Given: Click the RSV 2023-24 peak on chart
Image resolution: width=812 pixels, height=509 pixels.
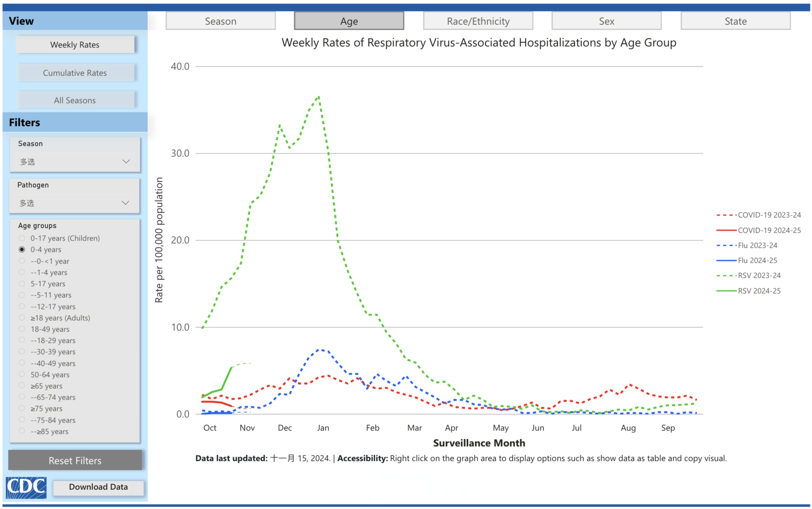Looking at the screenshot, I should [319, 97].
